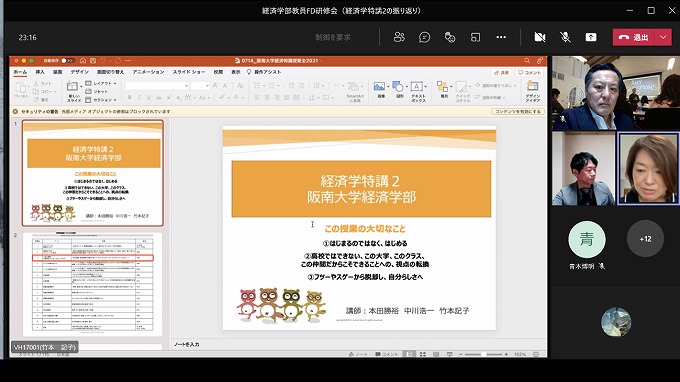Image resolution: width=680 pixels, height=382 pixels.
Task: Click the home icon in PowerPoint title bar
Action: pyautogui.click(x=83, y=61)
